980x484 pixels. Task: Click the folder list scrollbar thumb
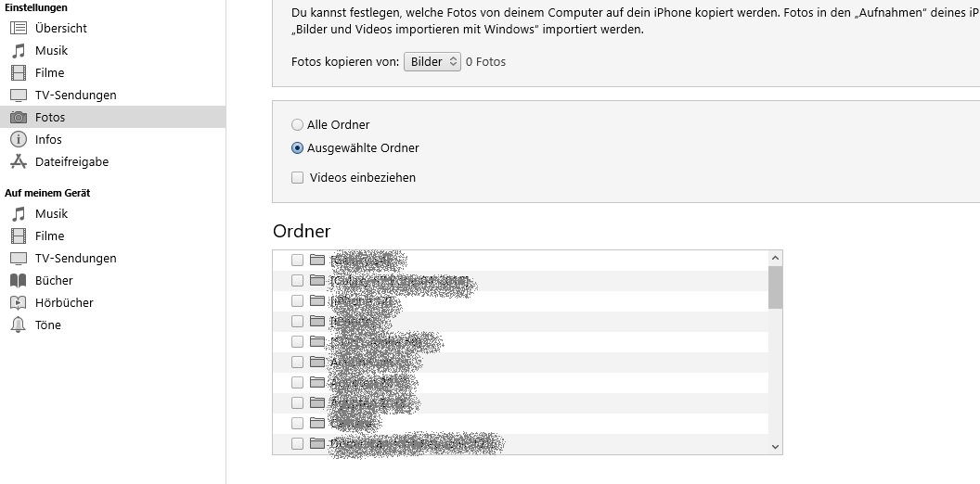coord(776,287)
